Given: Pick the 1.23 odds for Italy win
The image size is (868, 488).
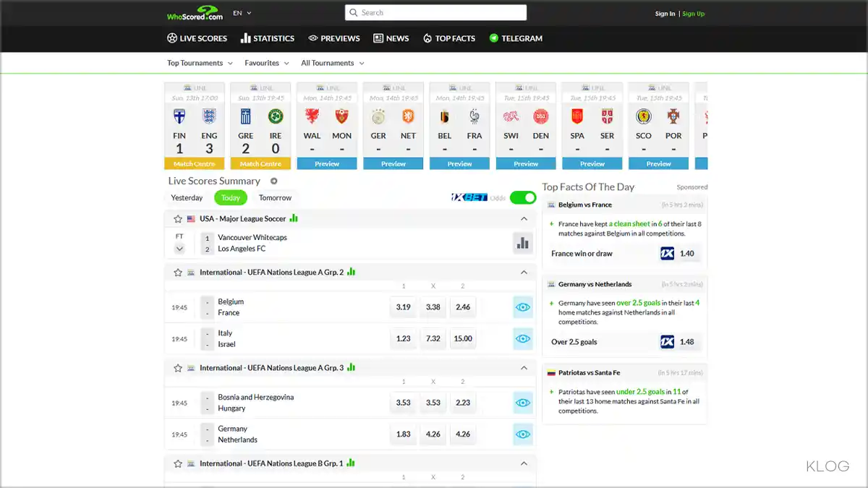Looking at the screenshot, I should [x=403, y=338].
